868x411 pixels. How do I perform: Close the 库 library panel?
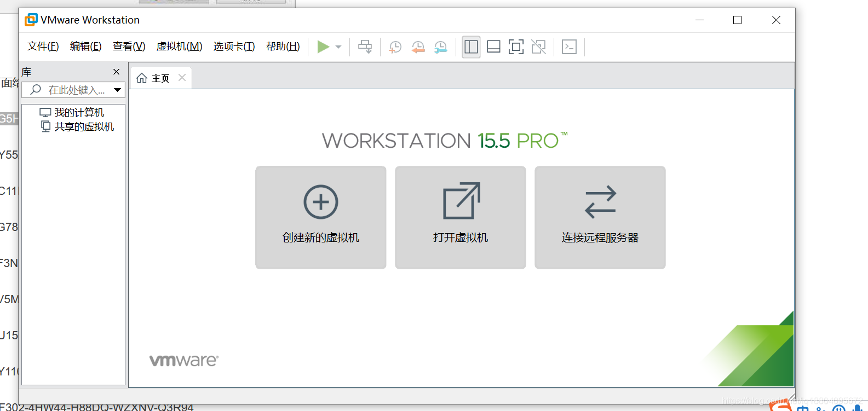point(116,72)
